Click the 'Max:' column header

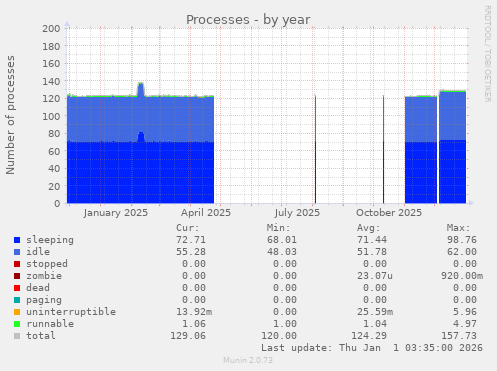459,228
